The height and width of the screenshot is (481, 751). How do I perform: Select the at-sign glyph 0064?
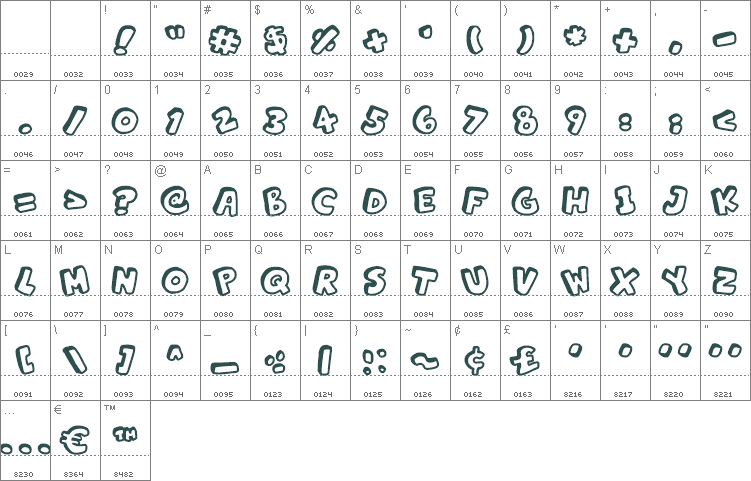click(x=175, y=200)
